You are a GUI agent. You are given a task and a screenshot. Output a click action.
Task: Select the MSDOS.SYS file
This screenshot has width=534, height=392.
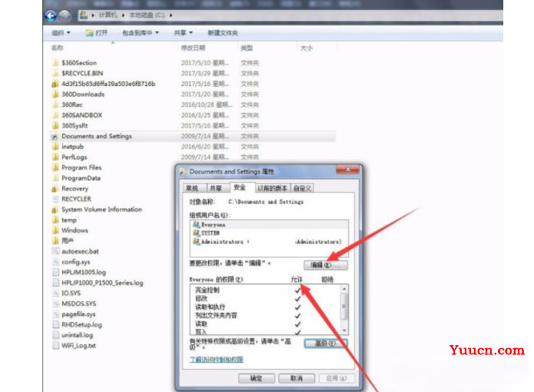(x=78, y=304)
